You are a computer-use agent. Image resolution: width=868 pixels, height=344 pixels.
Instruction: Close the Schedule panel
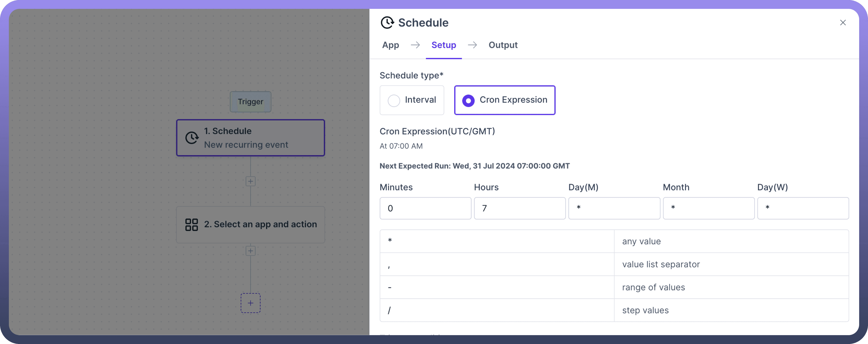point(843,23)
